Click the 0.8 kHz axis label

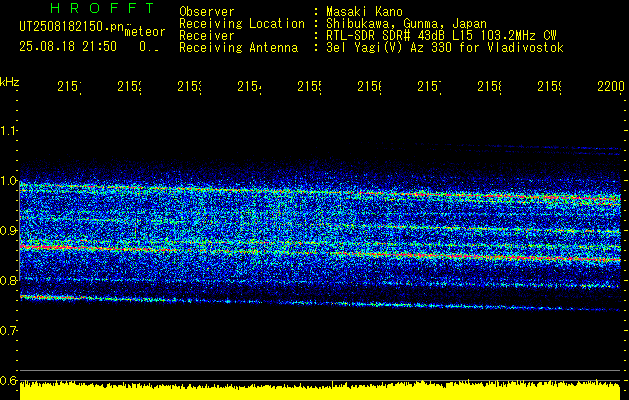click(x=9, y=280)
